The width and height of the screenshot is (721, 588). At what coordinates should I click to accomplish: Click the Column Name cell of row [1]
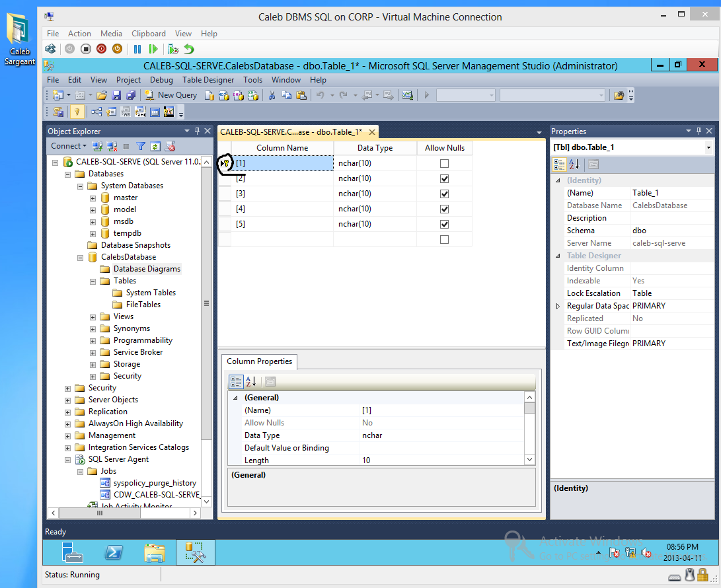(282, 163)
